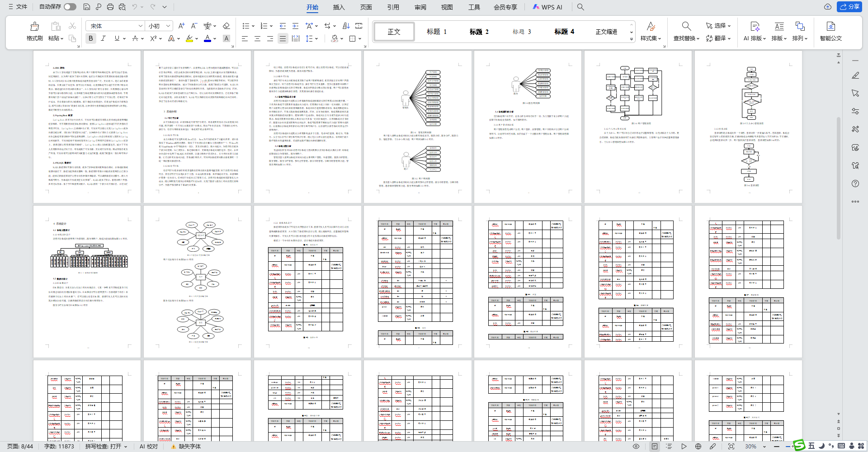The height and width of the screenshot is (452, 868).
Task: Toggle character shading (gray A) button
Action: [226, 38]
